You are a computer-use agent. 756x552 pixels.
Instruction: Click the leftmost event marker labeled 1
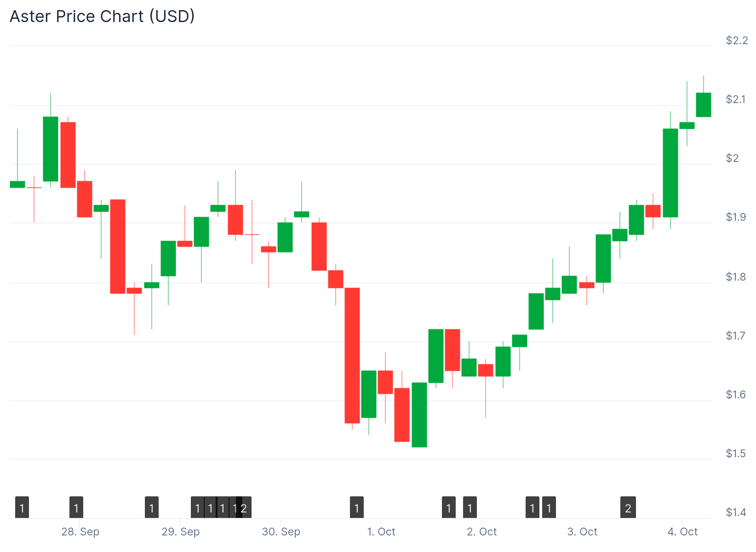22,508
